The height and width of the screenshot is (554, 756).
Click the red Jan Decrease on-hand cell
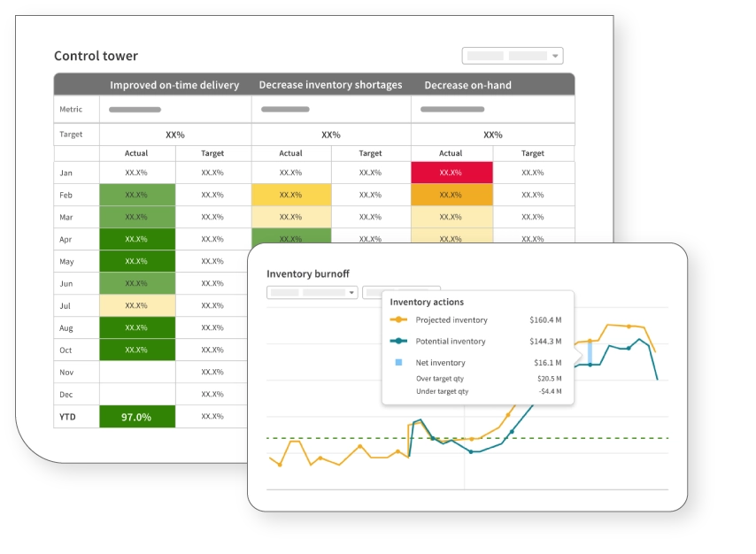pos(451,173)
